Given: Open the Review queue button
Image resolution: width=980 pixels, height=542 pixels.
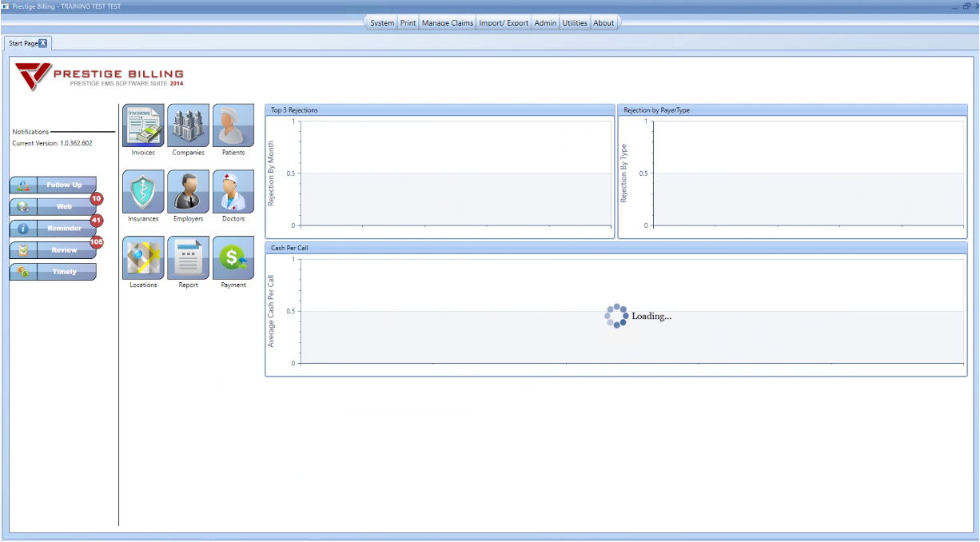Looking at the screenshot, I should [54, 250].
